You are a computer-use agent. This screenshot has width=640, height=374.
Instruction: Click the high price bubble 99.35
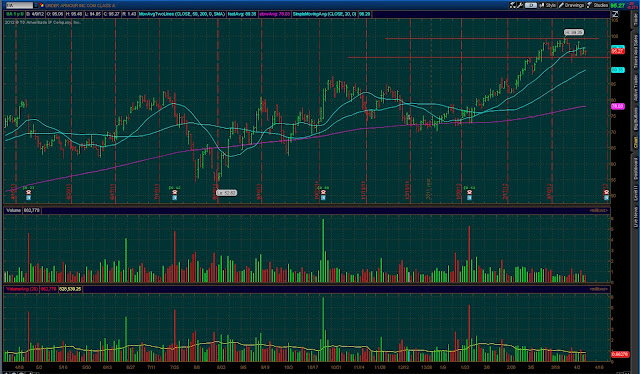(x=574, y=32)
